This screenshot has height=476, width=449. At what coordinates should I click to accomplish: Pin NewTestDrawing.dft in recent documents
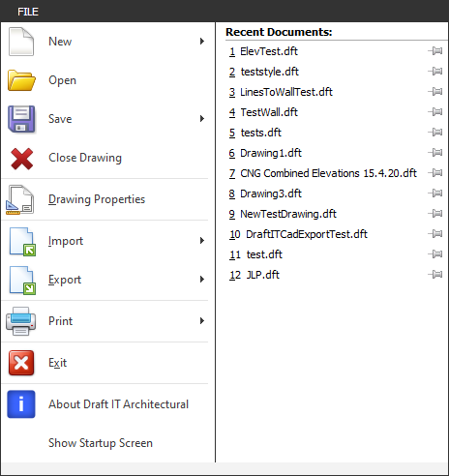coord(435,214)
